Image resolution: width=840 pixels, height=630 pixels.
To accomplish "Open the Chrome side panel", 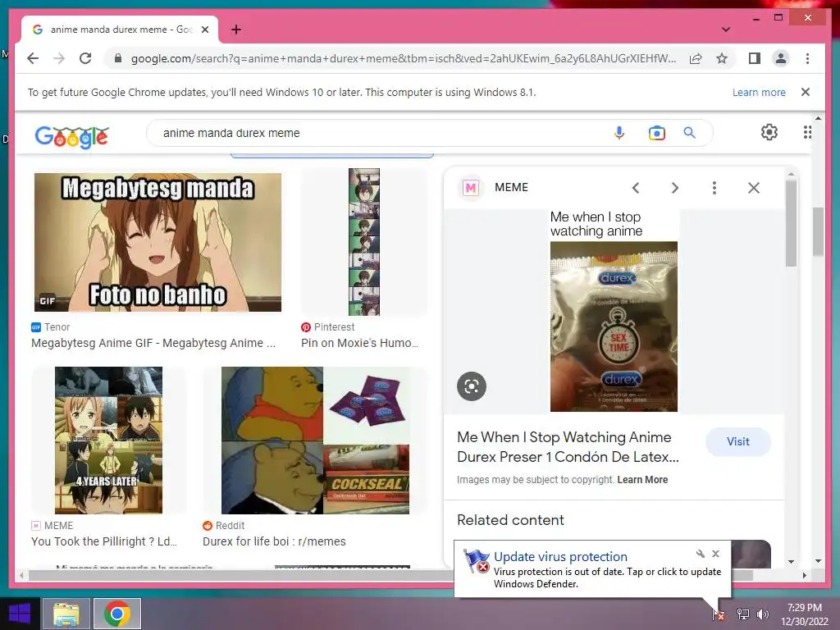I will [x=755, y=58].
